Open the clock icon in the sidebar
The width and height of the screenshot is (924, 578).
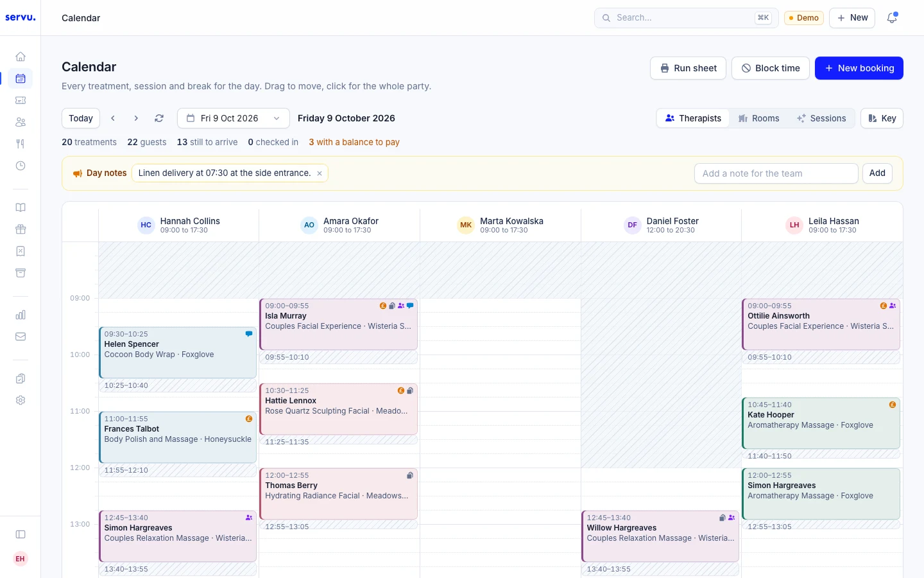(21, 166)
